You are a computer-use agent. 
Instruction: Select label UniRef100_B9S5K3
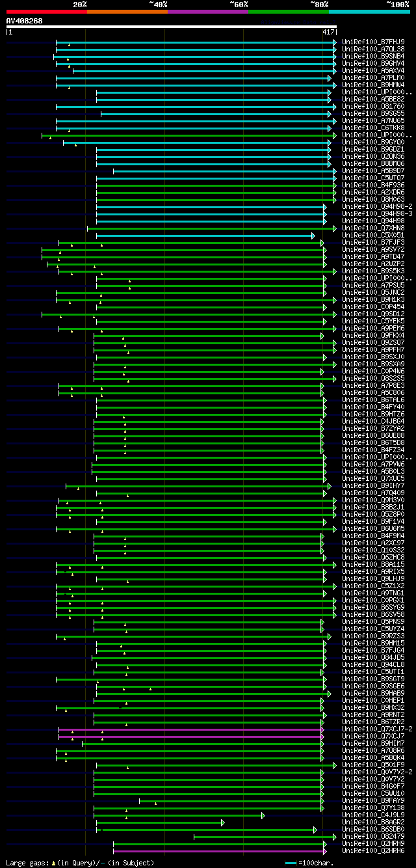point(373,271)
